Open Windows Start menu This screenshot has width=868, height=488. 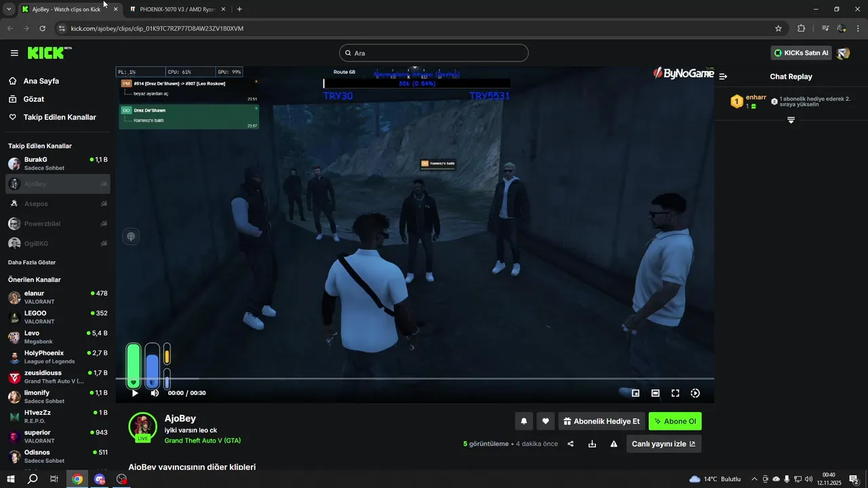pyautogui.click(x=10, y=479)
